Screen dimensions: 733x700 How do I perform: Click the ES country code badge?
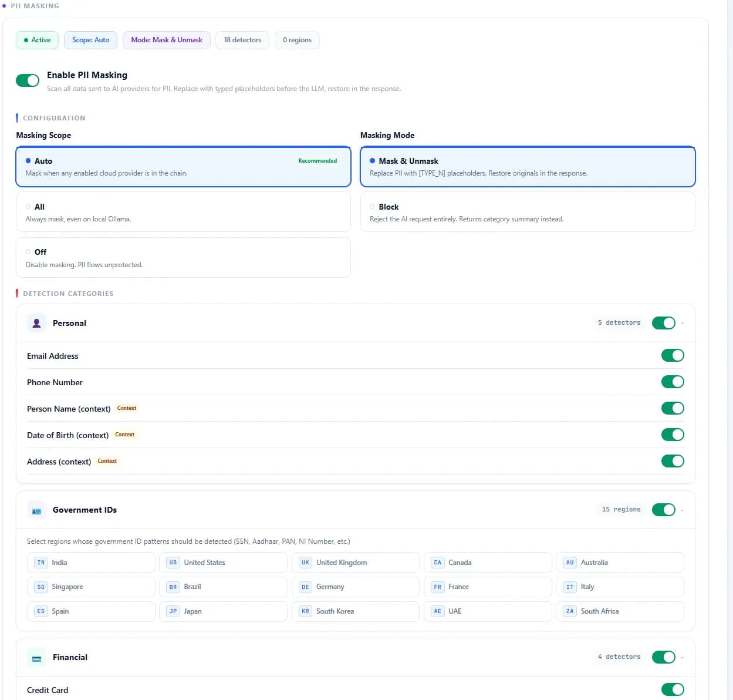point(40,611)
